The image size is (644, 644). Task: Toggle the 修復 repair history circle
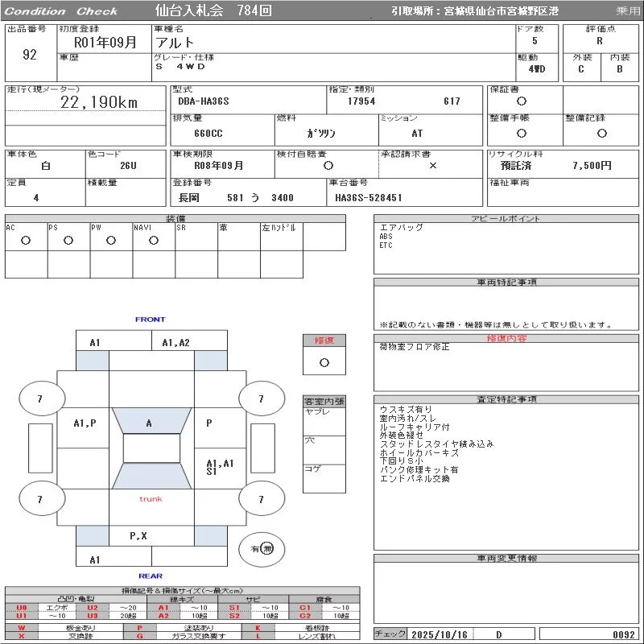(324, 362)
